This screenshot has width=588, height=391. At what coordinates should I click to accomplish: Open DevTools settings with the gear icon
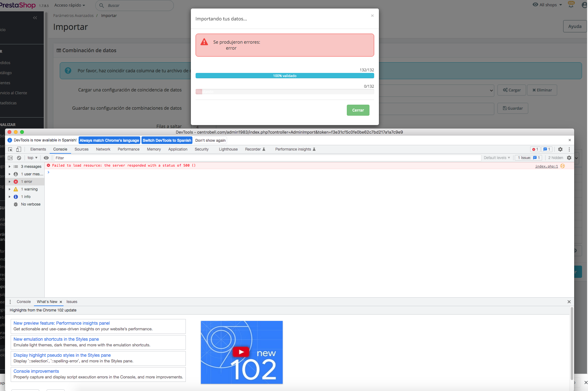560,149
